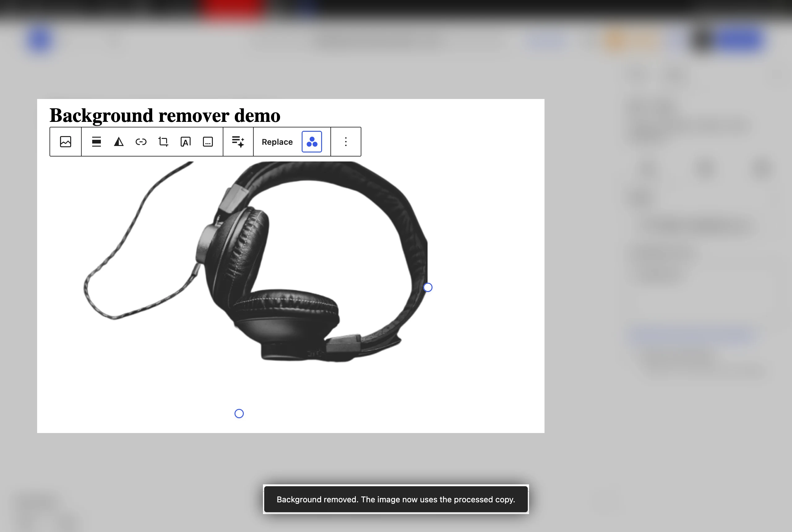Click the bottom image resize handle
The height and width of the screenshot is (532, 792).
pyautogui.click(x=239, y=414)
